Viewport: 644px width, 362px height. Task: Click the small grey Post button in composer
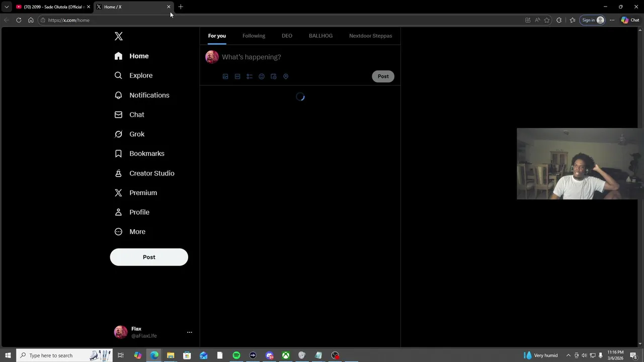(383, 76)
